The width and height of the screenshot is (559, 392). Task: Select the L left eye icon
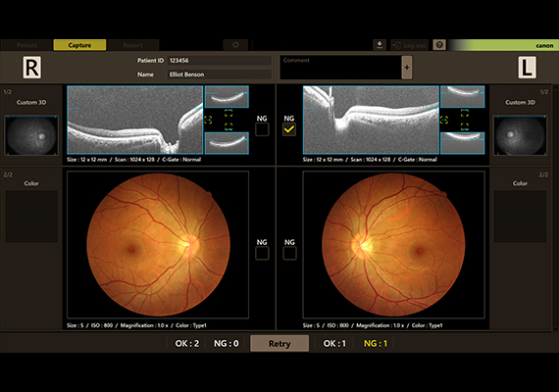527,68
